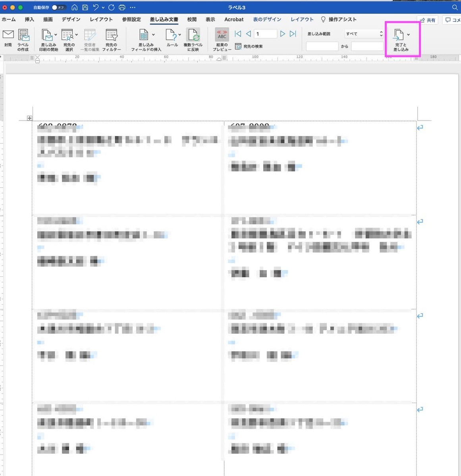
Task: Expand 差し込みフィールドの挿入 dropdown arrow
Action: (153, 35)
